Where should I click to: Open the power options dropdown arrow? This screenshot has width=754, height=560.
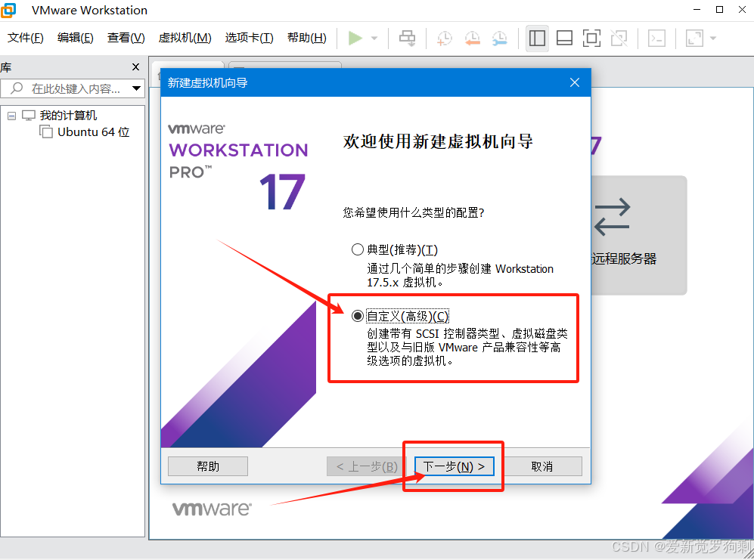[374, 39]
